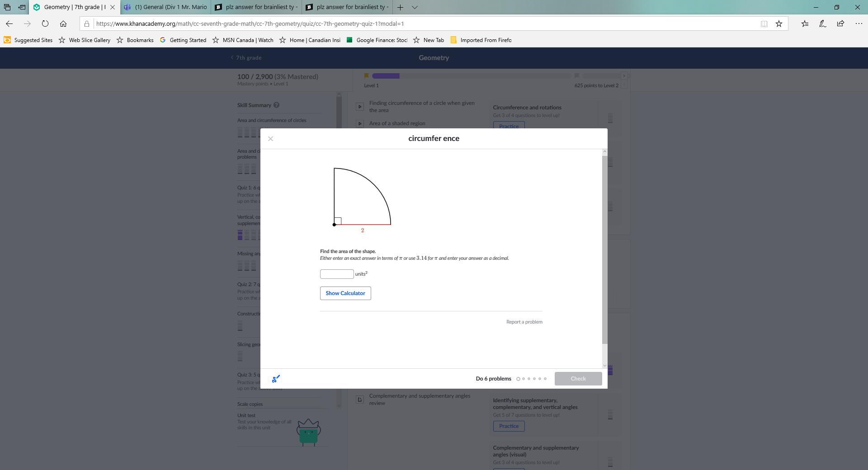868x470 pixels.
Task: Refresh the current page
Action: pos(45,23)
